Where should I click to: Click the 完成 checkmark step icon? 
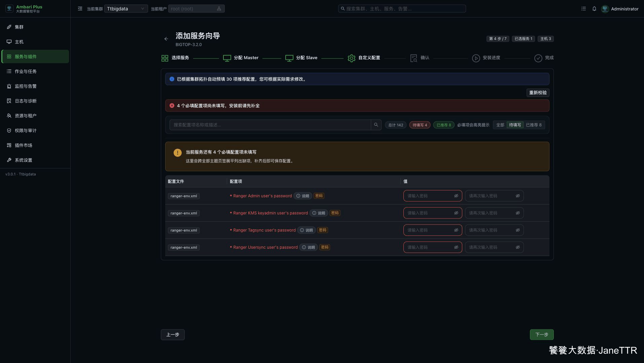(538, 58)
